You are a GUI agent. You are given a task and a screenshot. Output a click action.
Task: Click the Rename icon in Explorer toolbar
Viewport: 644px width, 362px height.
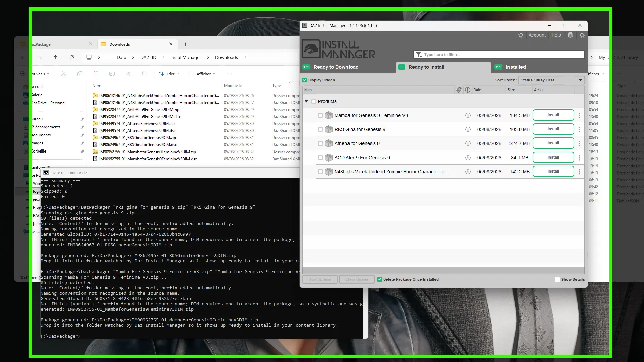[112, 74]
